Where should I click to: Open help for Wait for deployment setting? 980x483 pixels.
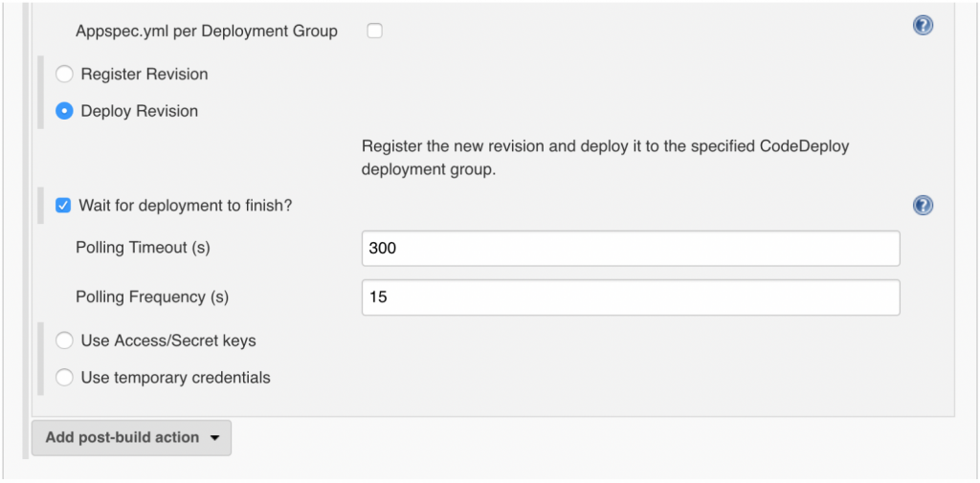coord(923,205)
